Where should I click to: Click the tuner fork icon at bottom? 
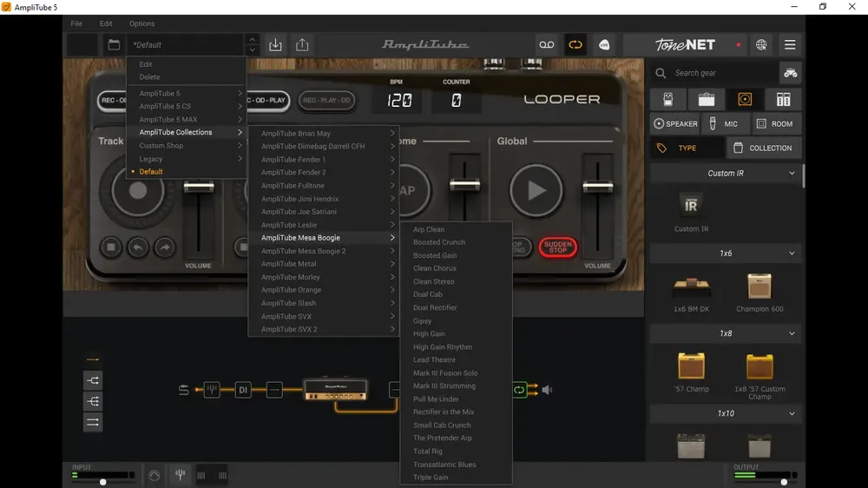tap(180, 475)
